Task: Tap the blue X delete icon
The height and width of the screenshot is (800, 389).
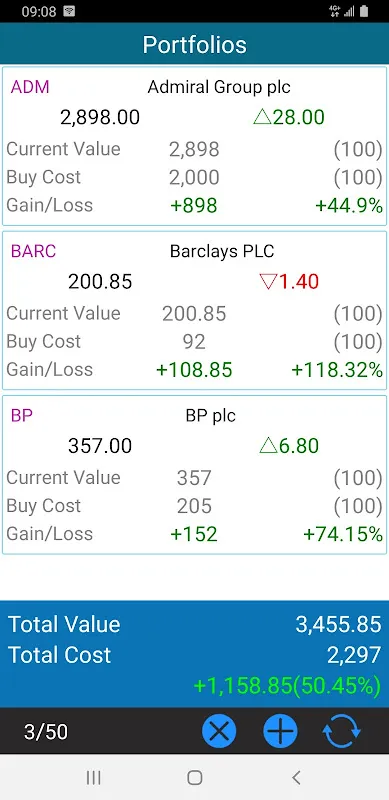Action: click(x=219, y=732)
